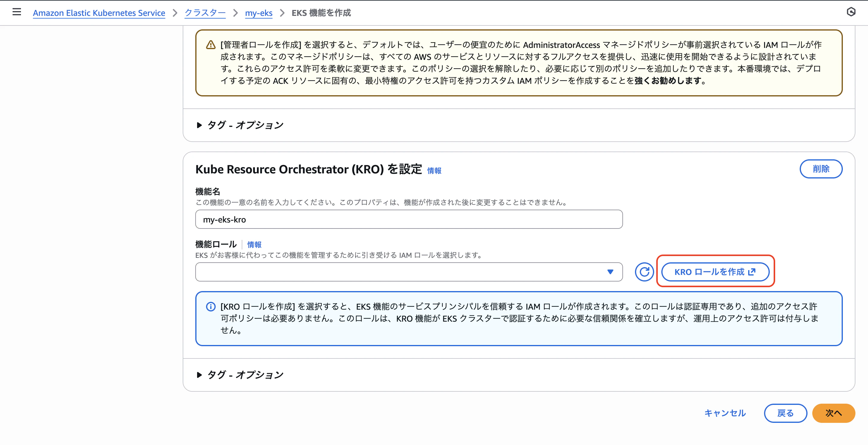Image resolution: width=868 pixels, height=445 pixels.
Task: Click the external link arrow inside the KRO role button
Action: click(752, 272)
